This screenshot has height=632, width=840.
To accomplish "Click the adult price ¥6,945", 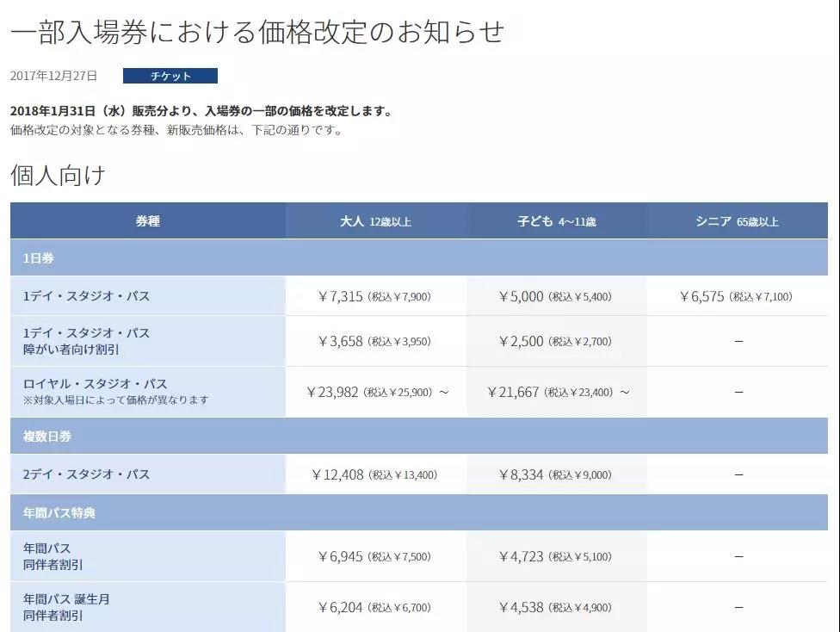I will click(374, 557).
